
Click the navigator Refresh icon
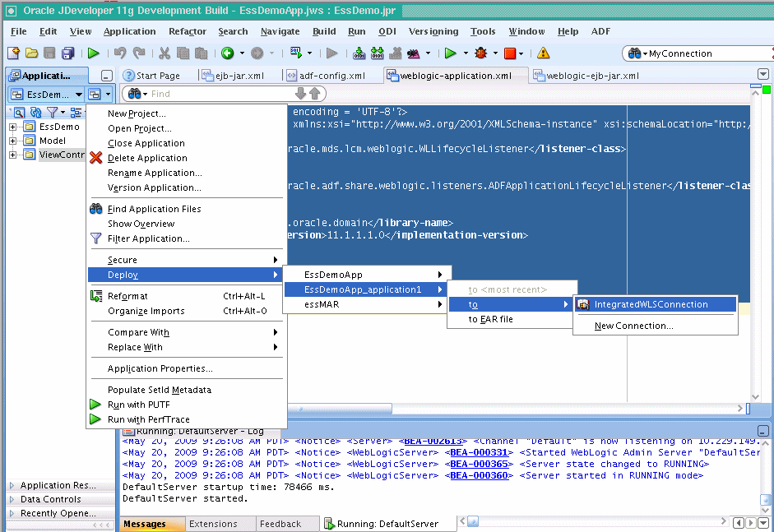click(35, 112)
